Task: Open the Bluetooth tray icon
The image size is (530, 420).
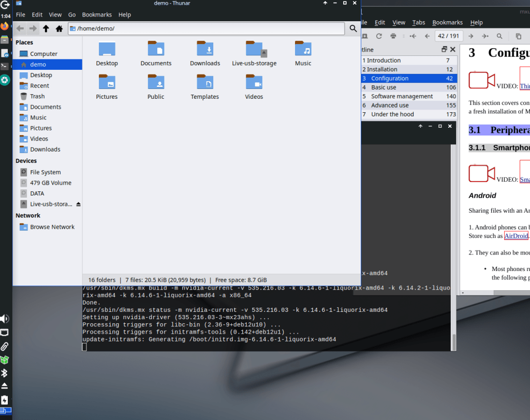Action: pos(4,373)
